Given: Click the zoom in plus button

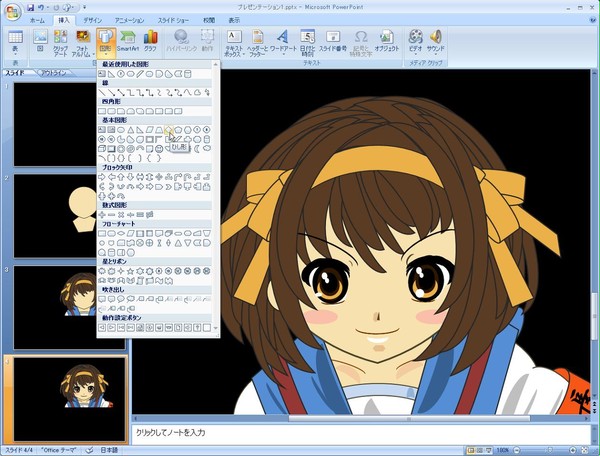Looking at the screenshot, I should (x=573, y=450).
